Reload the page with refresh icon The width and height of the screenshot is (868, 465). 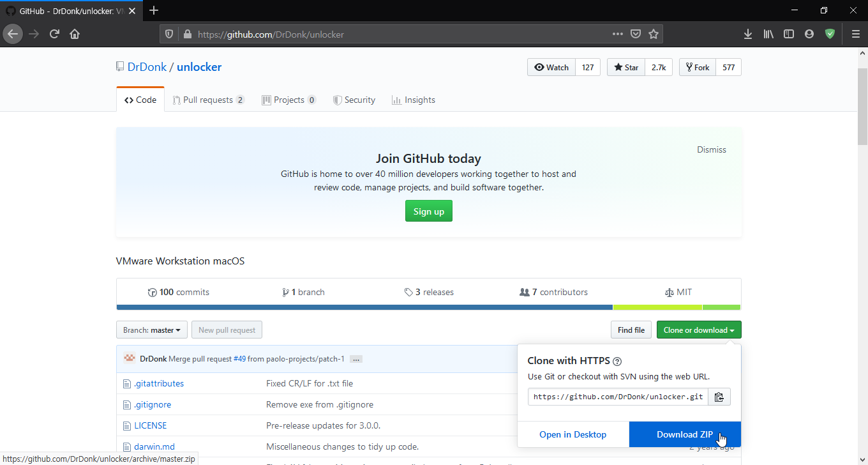[x=54, y=34]
